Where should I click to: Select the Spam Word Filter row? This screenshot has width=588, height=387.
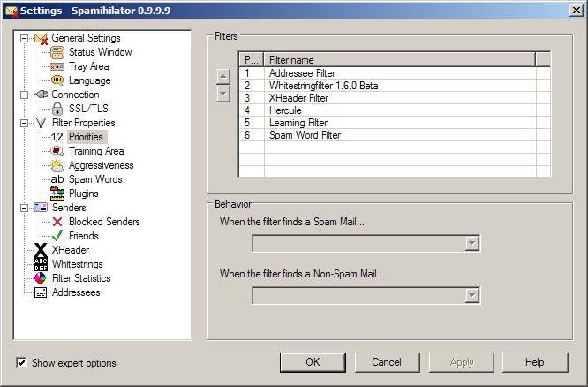click(395, 135)
